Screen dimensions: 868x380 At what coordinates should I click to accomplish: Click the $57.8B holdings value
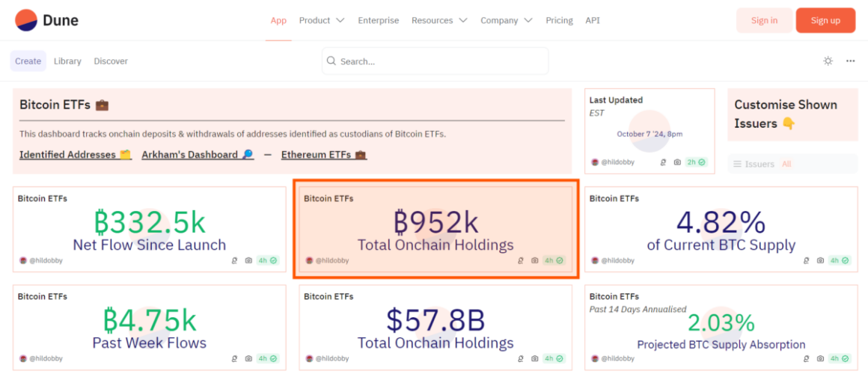pos(435,320)
